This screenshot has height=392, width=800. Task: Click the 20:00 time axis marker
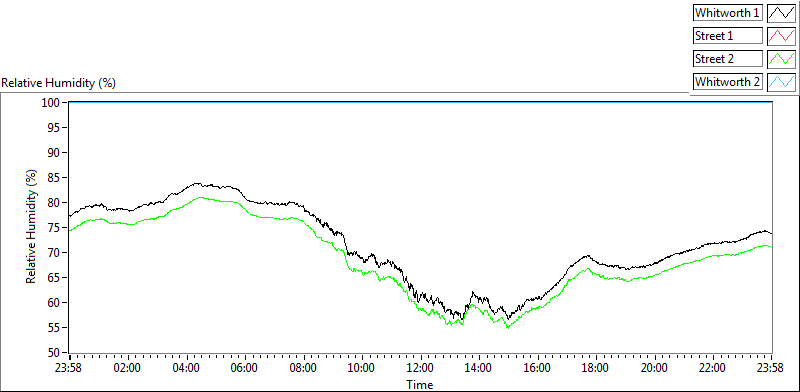click(655, 367)
